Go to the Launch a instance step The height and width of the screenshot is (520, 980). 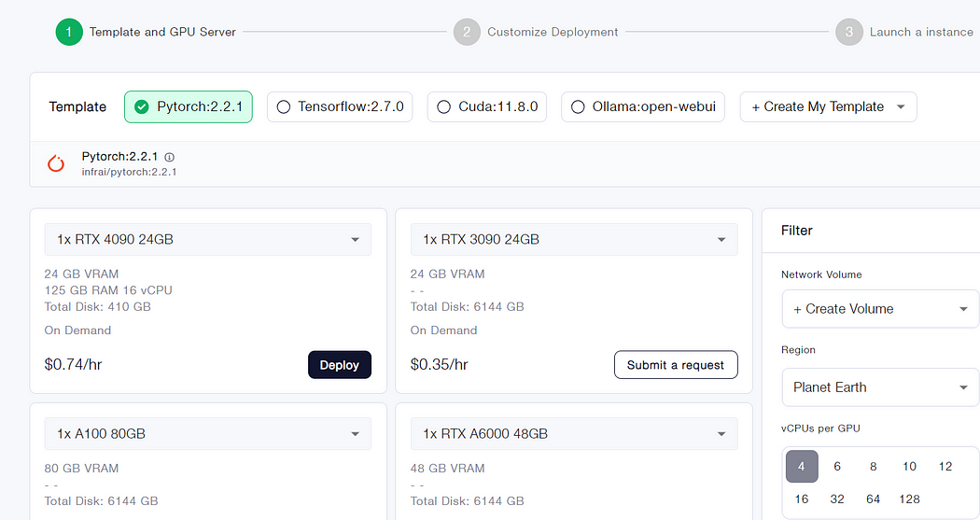[x=921, y=32]
